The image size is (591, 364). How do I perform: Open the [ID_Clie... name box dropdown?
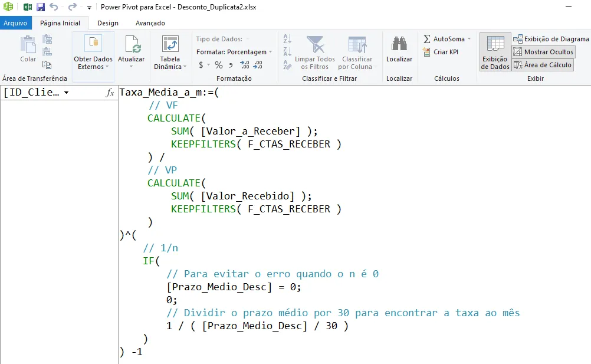tap(66, 93)
